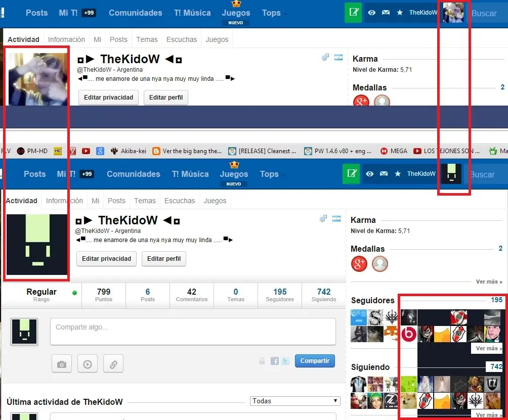Viewport: 508px width, 420px height.
Task: Click green compose icon beside pixel-face nav avatar
Action: click(351, 174)
